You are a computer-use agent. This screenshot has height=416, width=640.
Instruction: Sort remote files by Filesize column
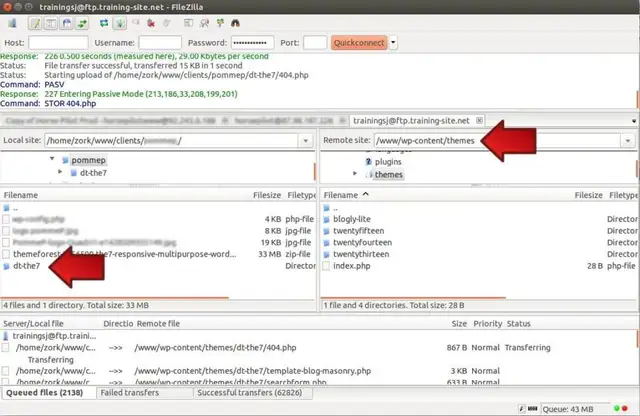click(x=588, y=195)
